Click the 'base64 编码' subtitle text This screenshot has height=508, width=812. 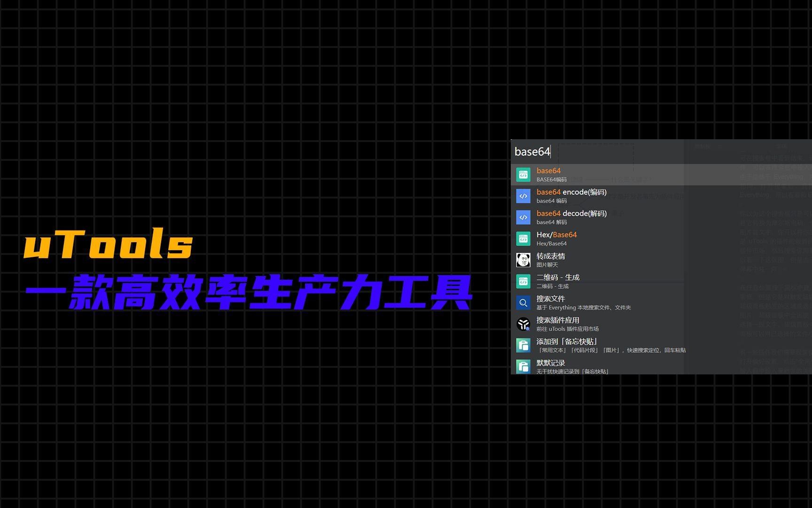(552, 201)
